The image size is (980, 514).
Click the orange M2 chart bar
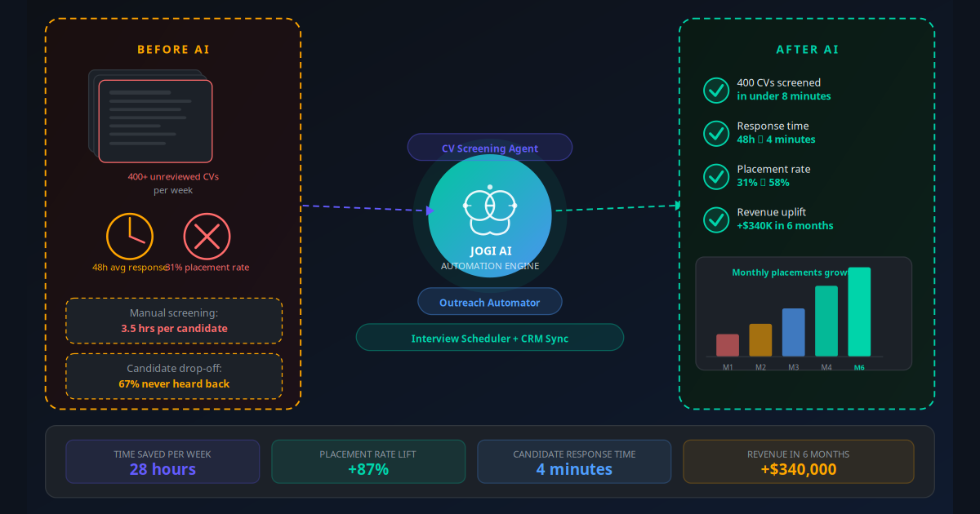pos(760,340)
